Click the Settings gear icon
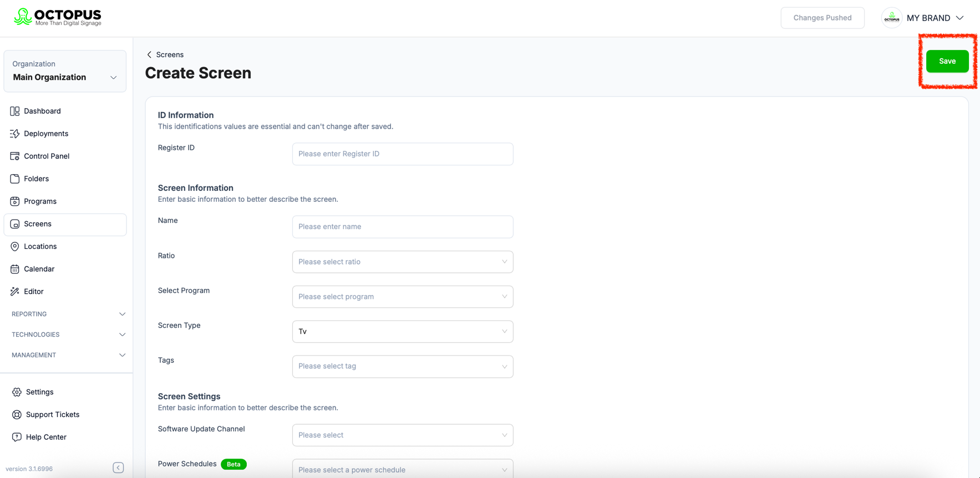980x478 pixels. 17,392
